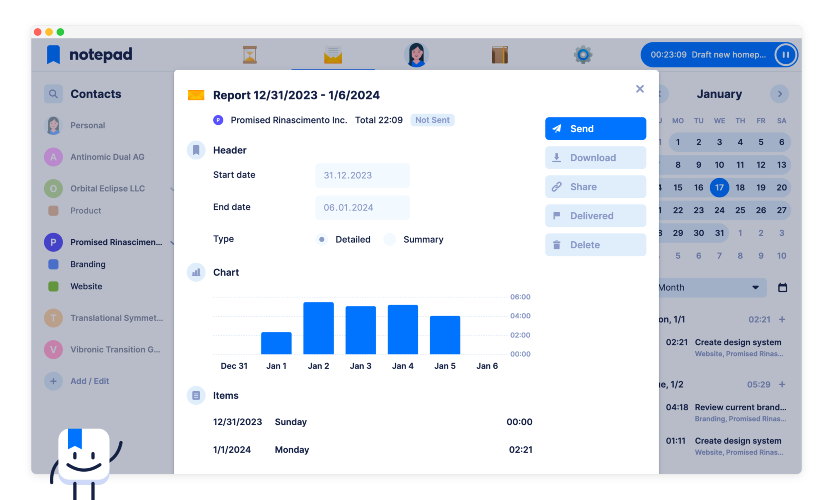Open the hourglass timer tab
833x500 pixels.
coord(250,55)
